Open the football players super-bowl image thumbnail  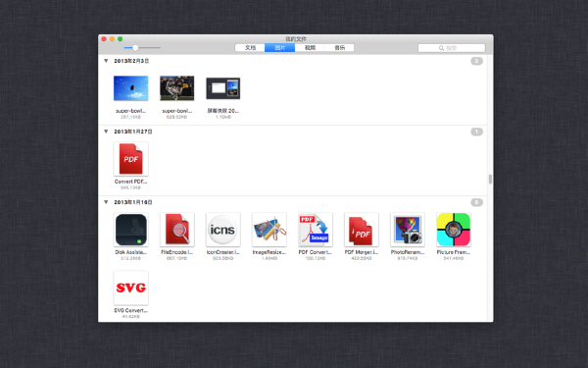(x=177, y=88)
